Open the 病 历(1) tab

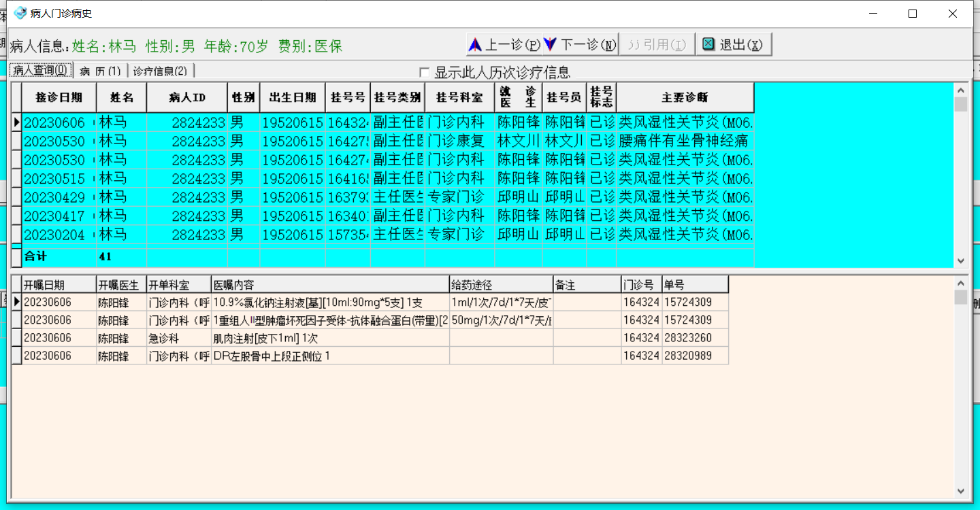pyautogui.click(x=100, y=71)
